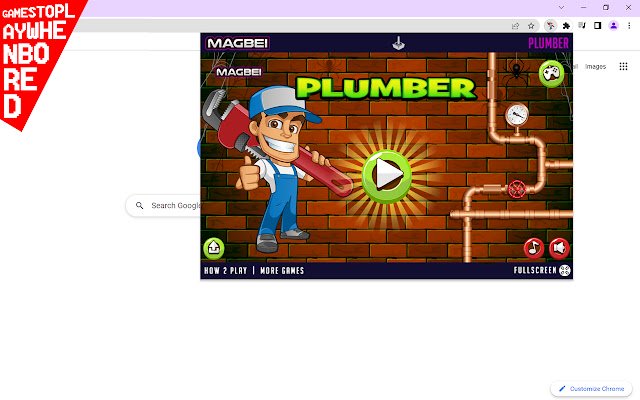Bookmark this page with the star icon

click(531, 26)
